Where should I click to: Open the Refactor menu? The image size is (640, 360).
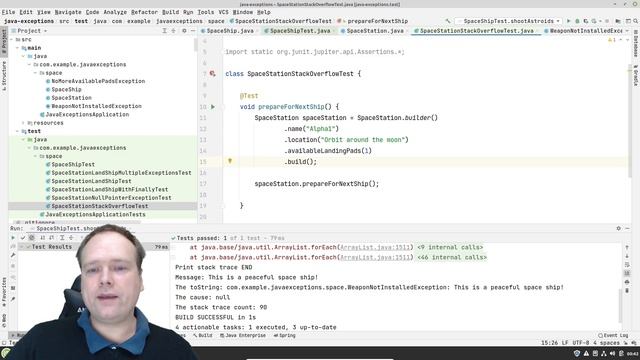144,12
